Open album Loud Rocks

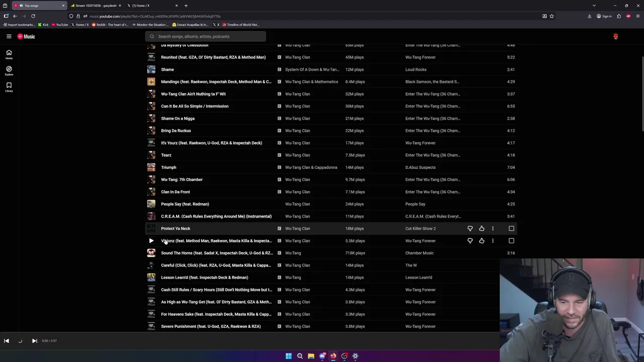[x=416, y=69]
